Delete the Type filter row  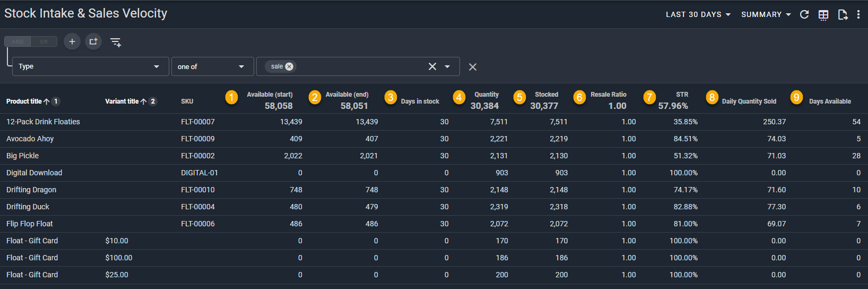[473, 67]
